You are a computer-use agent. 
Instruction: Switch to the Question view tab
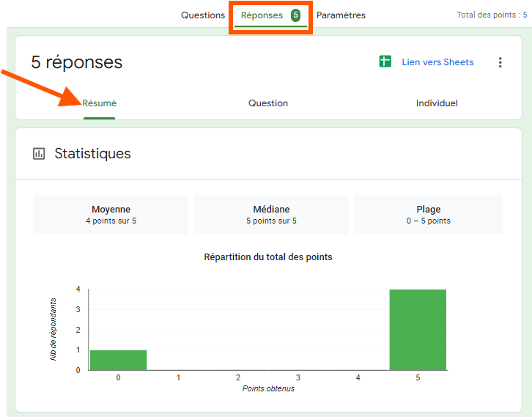click(268, 103)
